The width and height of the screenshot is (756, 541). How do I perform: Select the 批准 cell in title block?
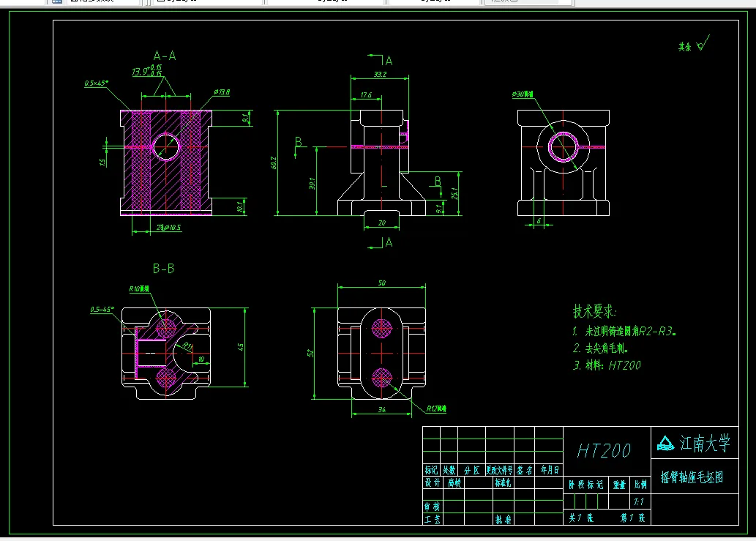click(503, 519)
